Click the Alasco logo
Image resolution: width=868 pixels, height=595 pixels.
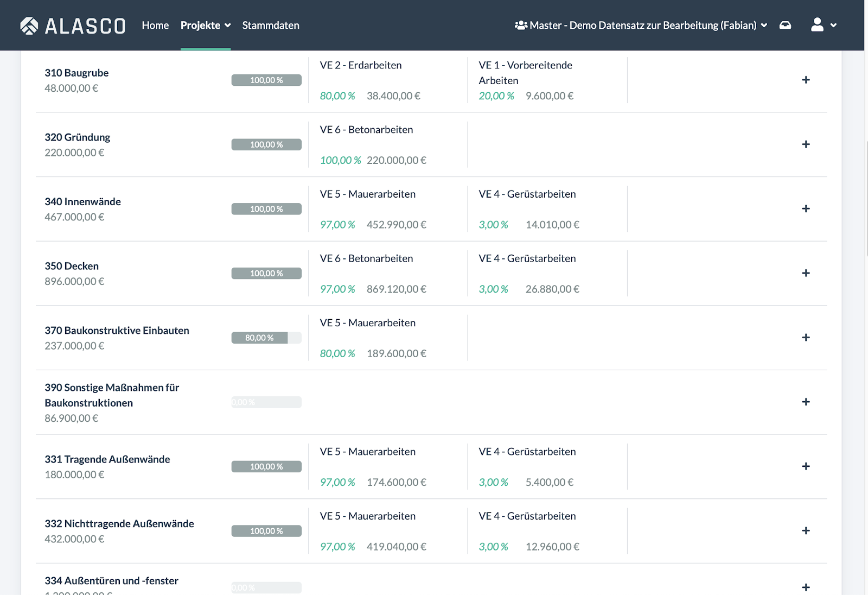73,26
